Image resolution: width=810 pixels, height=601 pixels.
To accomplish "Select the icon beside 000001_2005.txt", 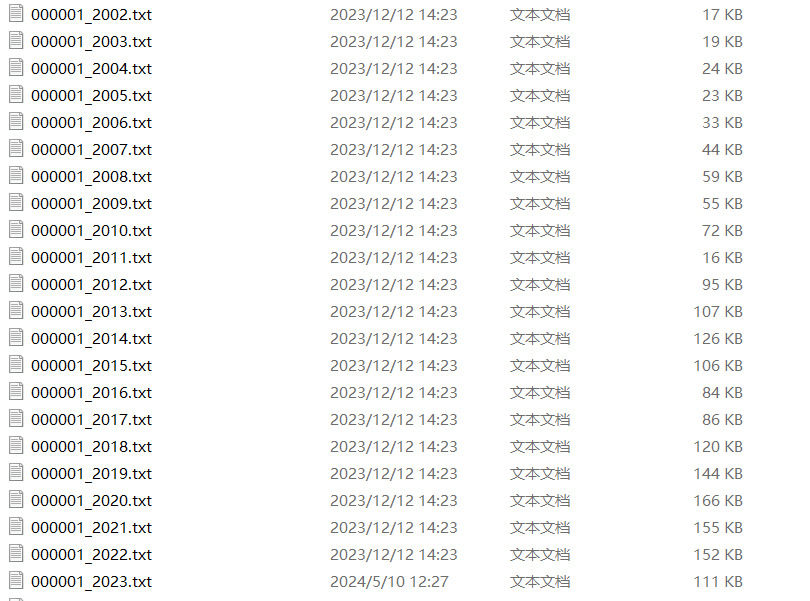I will (x=16, y=95).
